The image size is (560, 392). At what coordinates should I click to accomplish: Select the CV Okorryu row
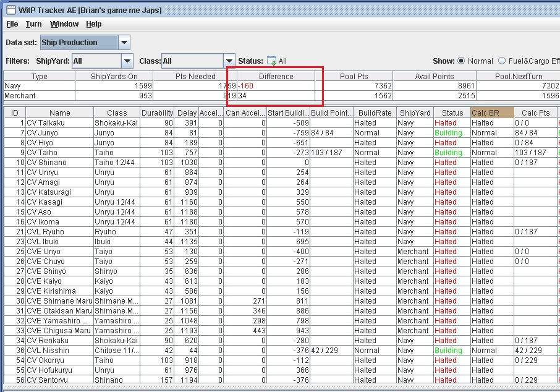pyautogui.click(x=282, y=360)
